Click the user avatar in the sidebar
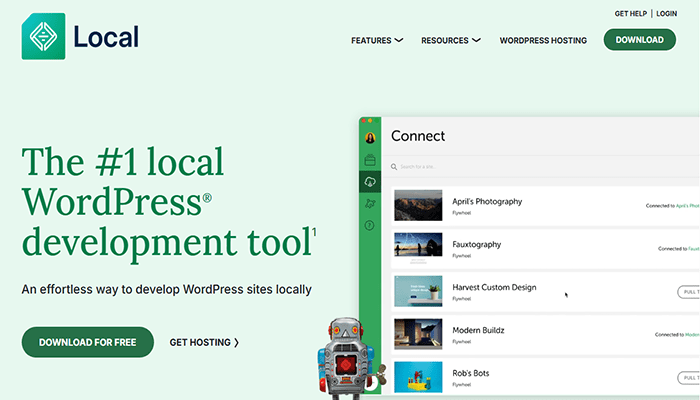 tap(370, 138)
